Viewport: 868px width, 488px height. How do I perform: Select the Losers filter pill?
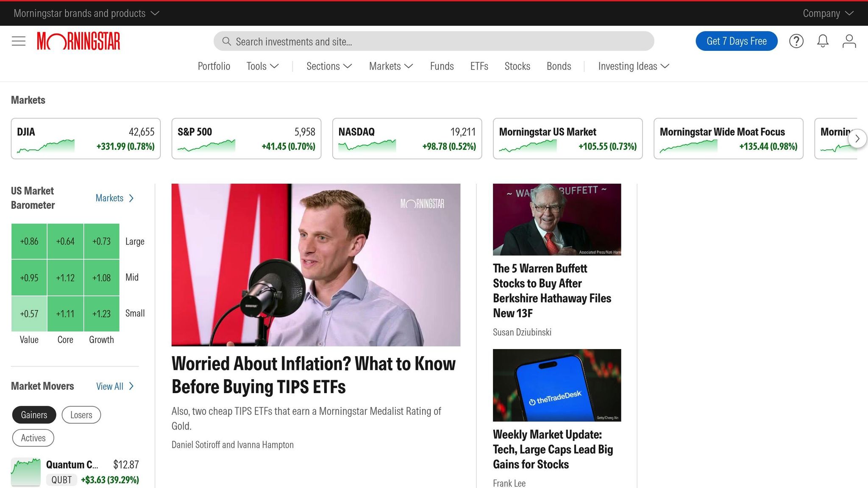tap(81, 415)
